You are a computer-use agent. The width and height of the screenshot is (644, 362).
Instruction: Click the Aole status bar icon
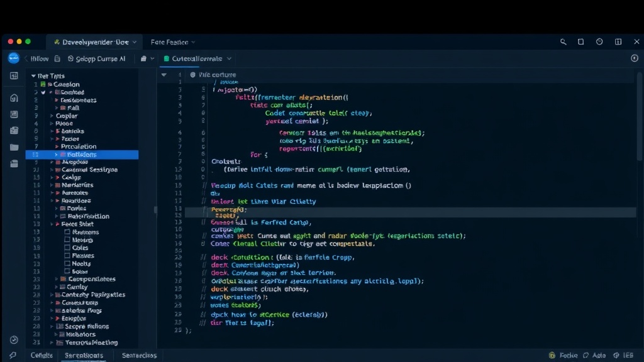(586, 356)
